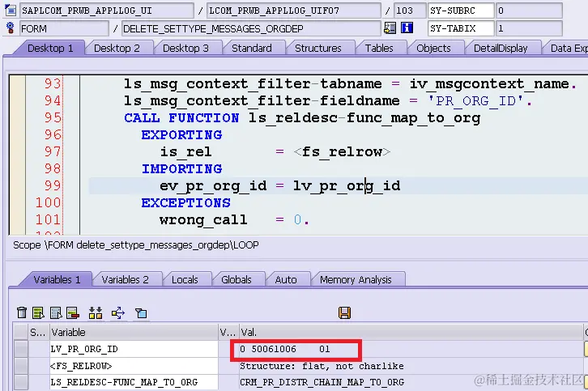The height and width of the screenshot is (391, 588).
Task: Click the event type icon beside FORM
Action: point(11,28)
